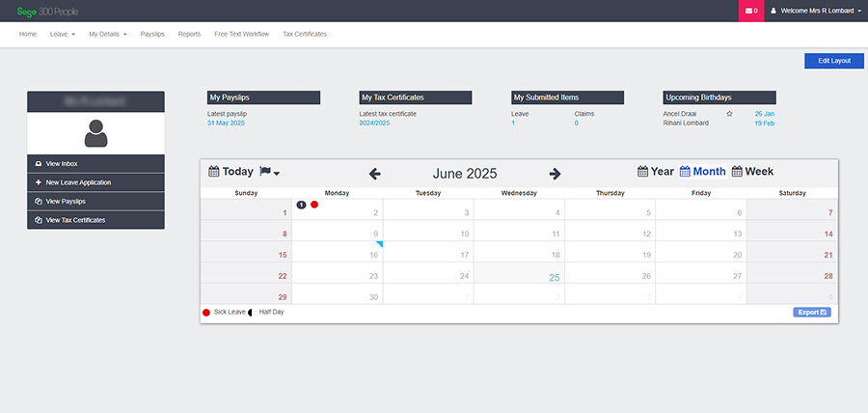This screenshot has width=868, height=413.
Task: Open the Payslips menu item
Action: 152,34
